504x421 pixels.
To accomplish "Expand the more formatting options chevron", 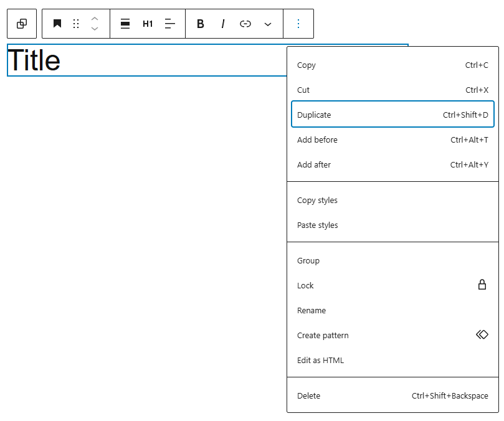I will (x=268, y=24).
